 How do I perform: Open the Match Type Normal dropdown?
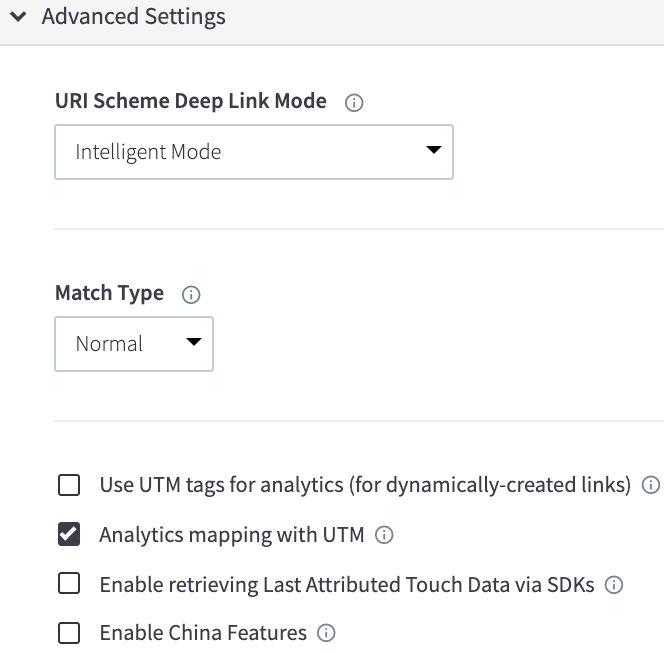point(134,344)
